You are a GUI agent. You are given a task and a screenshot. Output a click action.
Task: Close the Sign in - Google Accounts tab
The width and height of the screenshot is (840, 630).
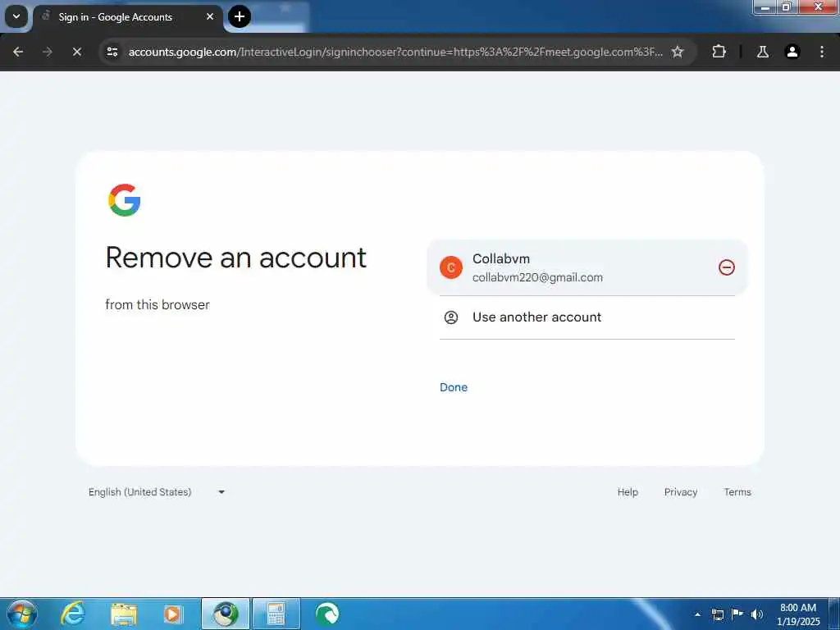point(210,16)
